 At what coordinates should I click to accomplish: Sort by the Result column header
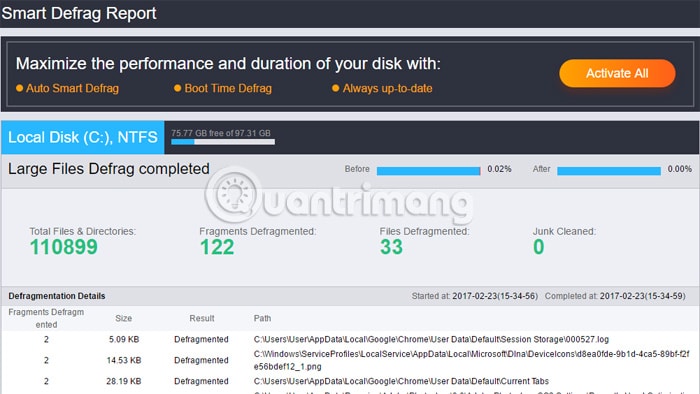(202, 318)
